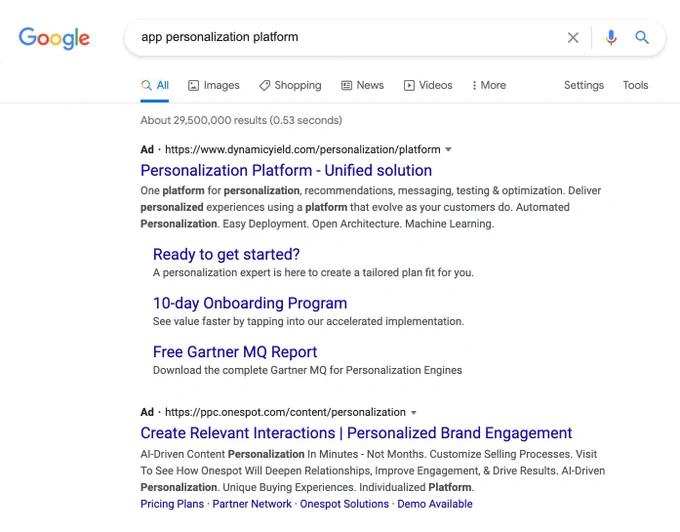Image resolution: width=680 pixels, height=532 pixels.
Task: Expand the dropdown arrow beside ppc.onespot.com URL
Action: tap(414, 412)
